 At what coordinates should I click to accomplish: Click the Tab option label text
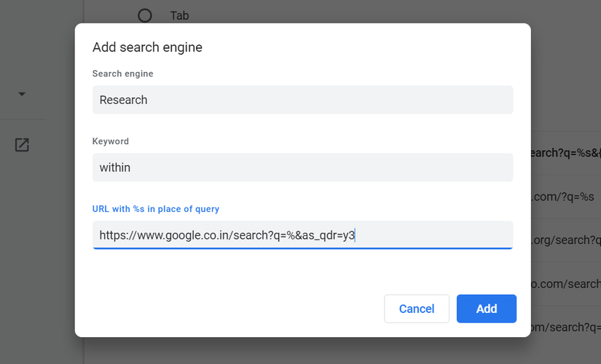point(180,15)
